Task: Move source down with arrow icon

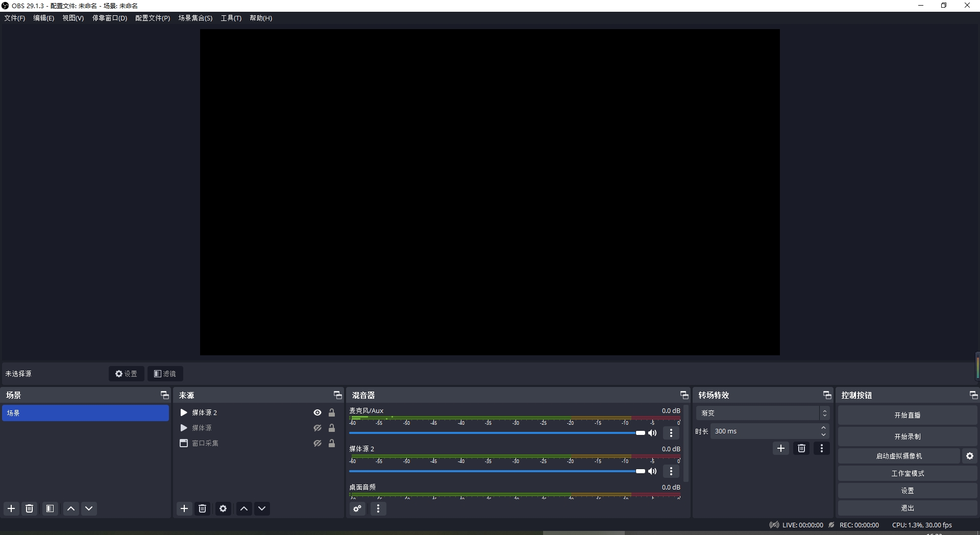Action: tap(262, 508)
